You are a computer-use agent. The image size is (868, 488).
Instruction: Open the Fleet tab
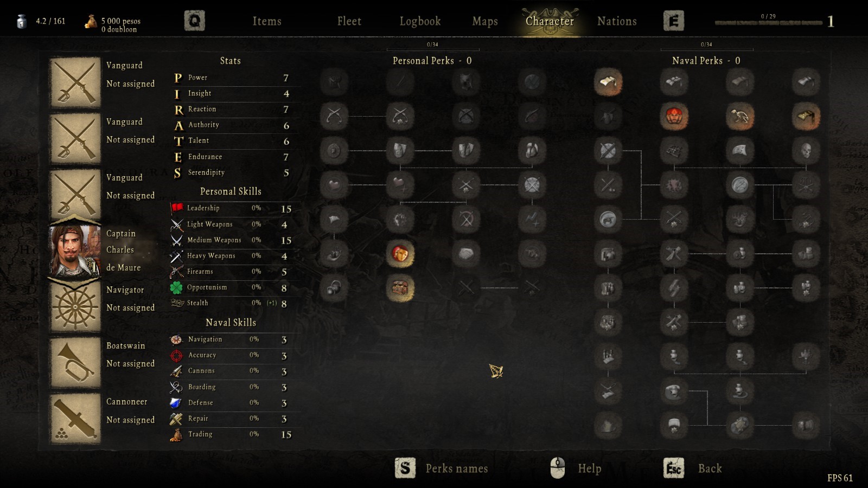[349, 21]
